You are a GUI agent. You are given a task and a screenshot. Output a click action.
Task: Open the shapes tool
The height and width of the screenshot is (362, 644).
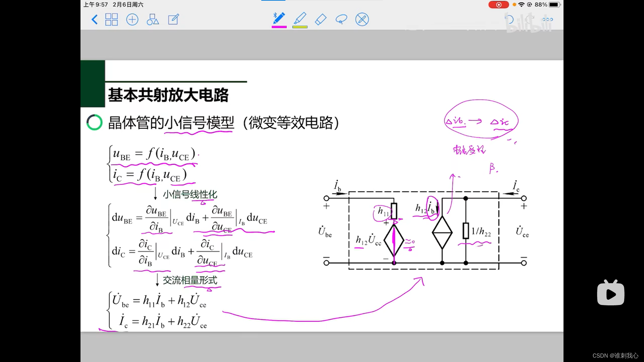click(x=153, y=19)
